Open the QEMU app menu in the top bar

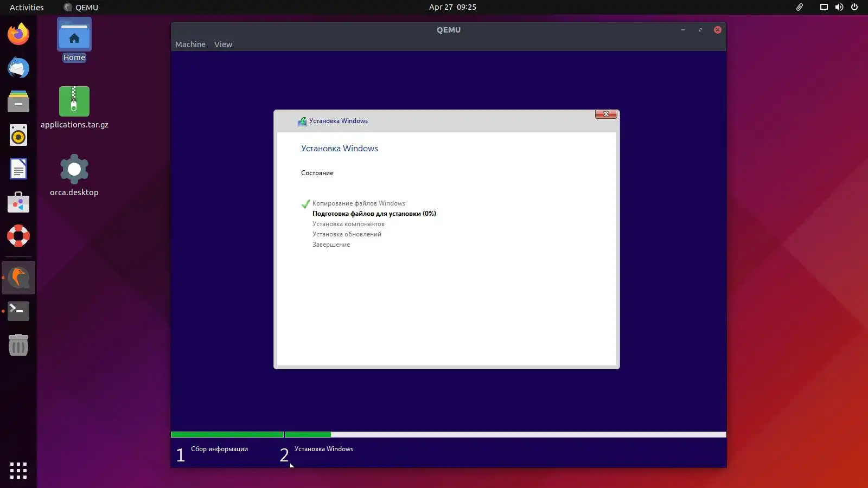[x=81, y=7]
